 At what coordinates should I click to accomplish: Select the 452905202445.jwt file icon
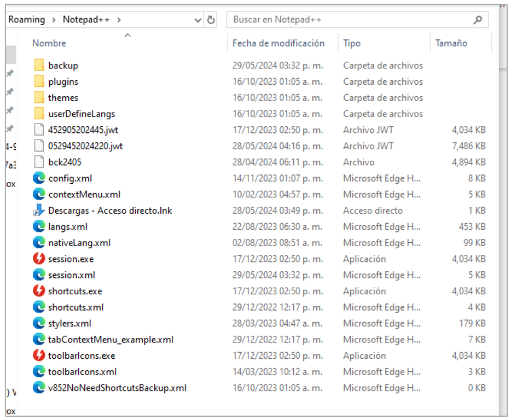click(x=39, y=130)
